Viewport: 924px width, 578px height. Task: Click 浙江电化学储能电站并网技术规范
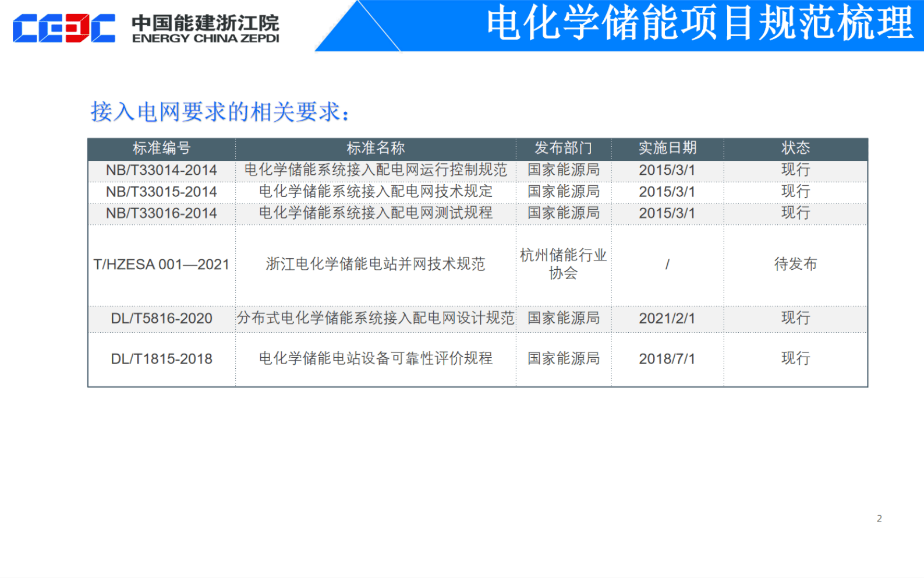[x=376, y=265]
